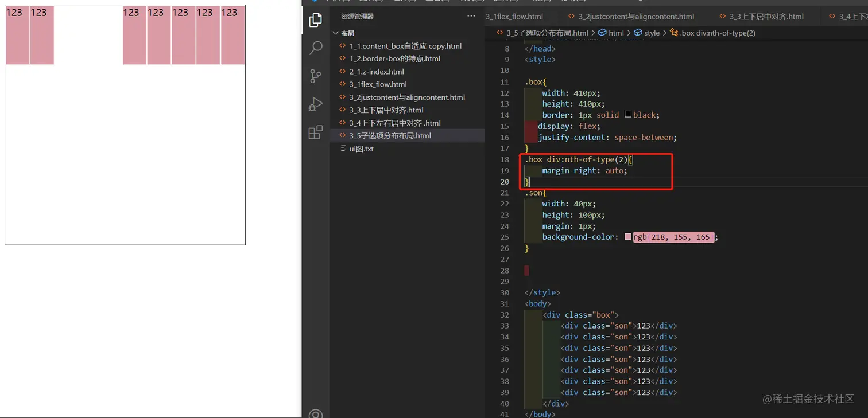Screen dimensions: 868x418
Task: Click line number 39 in the gutter
Action: pyautogui.click(x=505, y=392)
